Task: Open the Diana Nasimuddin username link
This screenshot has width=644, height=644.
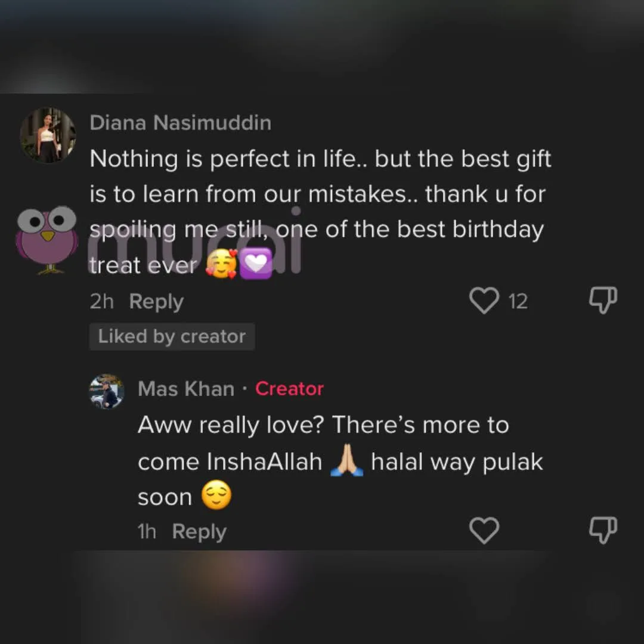Action: pos(180,123)
